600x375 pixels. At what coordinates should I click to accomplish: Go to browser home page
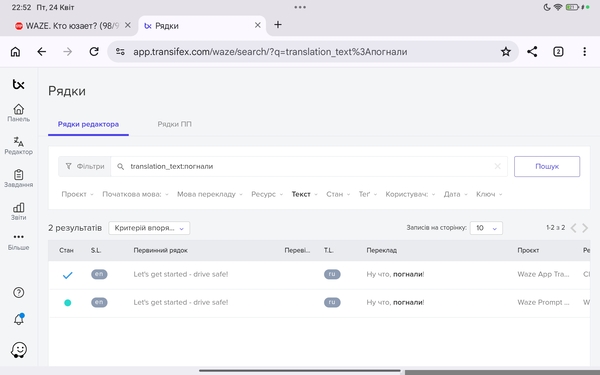tap(15, 52)
